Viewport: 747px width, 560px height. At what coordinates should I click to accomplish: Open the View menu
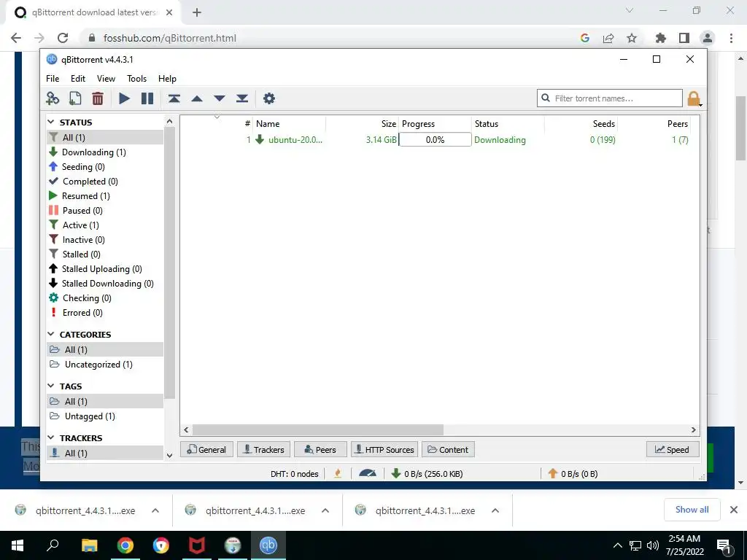pos(106,79)
